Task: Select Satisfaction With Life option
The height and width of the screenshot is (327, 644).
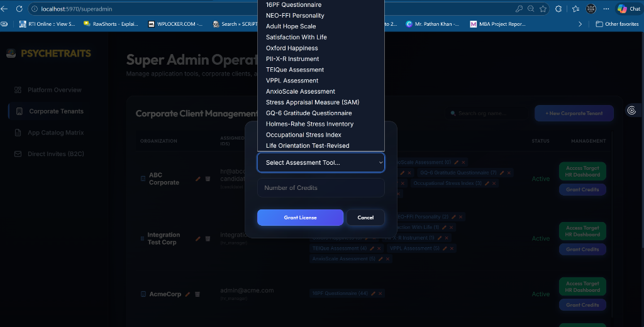Action: [321, 37]
